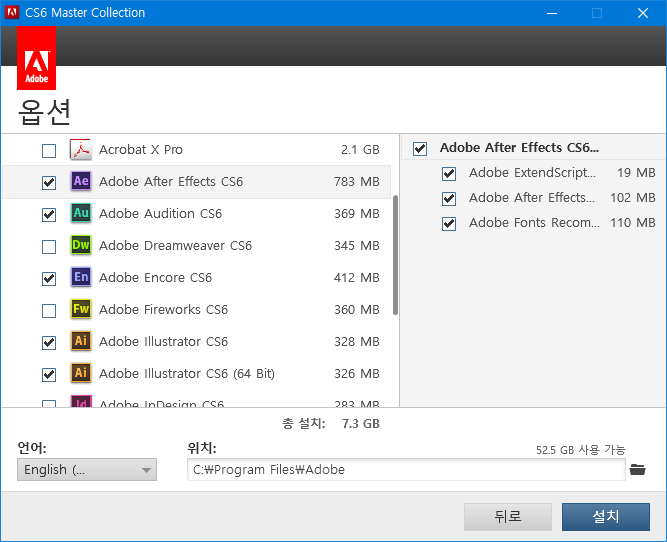
Task: Uncheck Adobe After Effects 102 MB component
Action: click(x=449, y=199)
